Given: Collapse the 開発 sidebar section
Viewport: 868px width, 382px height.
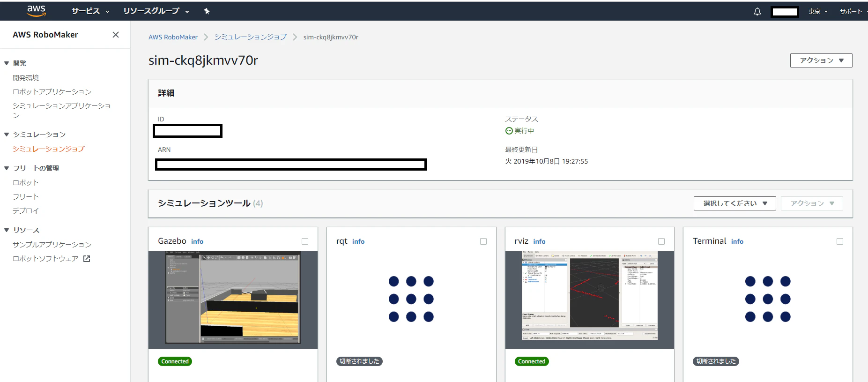Looking at the screenshot, I should [7, 63].
